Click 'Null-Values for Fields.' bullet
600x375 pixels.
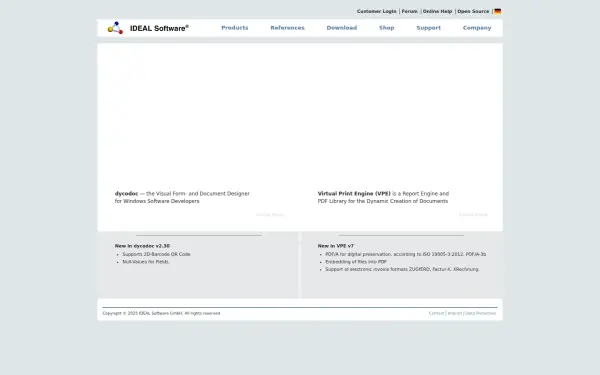point(146,262)
